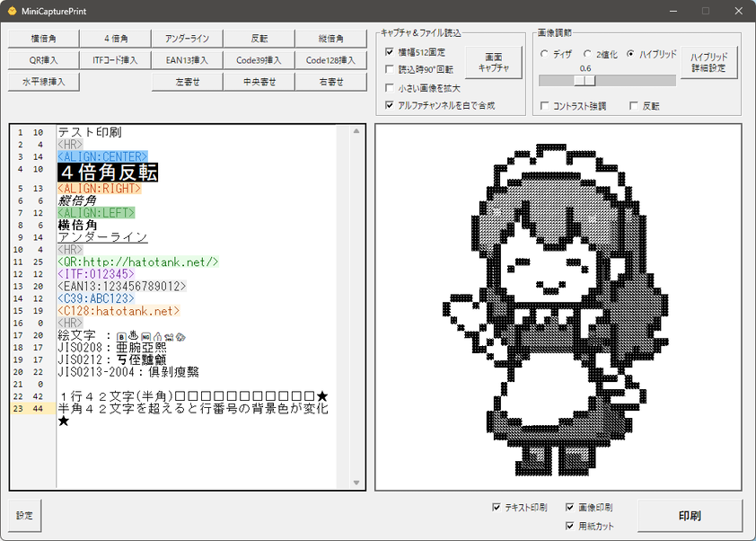
Task: Click the <EAN13:123456789012> line
Action: point(121,286)
